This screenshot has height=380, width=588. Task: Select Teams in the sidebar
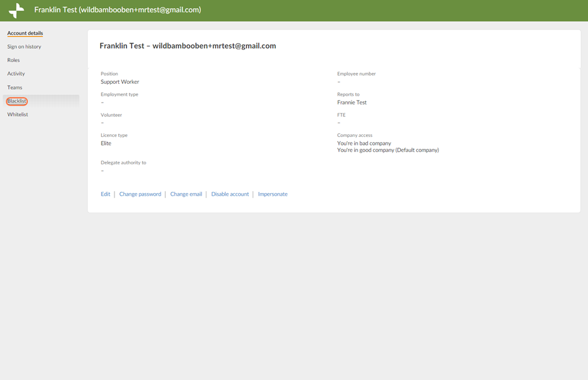(x=15, y=87)
